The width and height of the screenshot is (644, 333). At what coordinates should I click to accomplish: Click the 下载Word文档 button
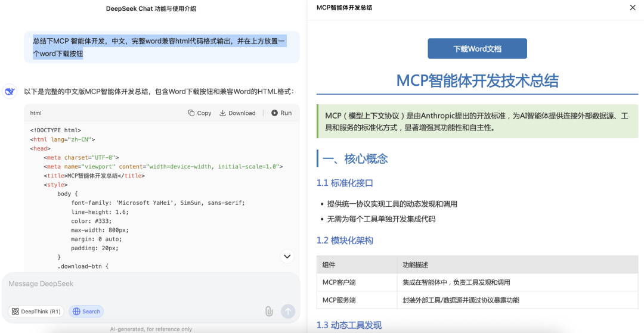[477, 49]
